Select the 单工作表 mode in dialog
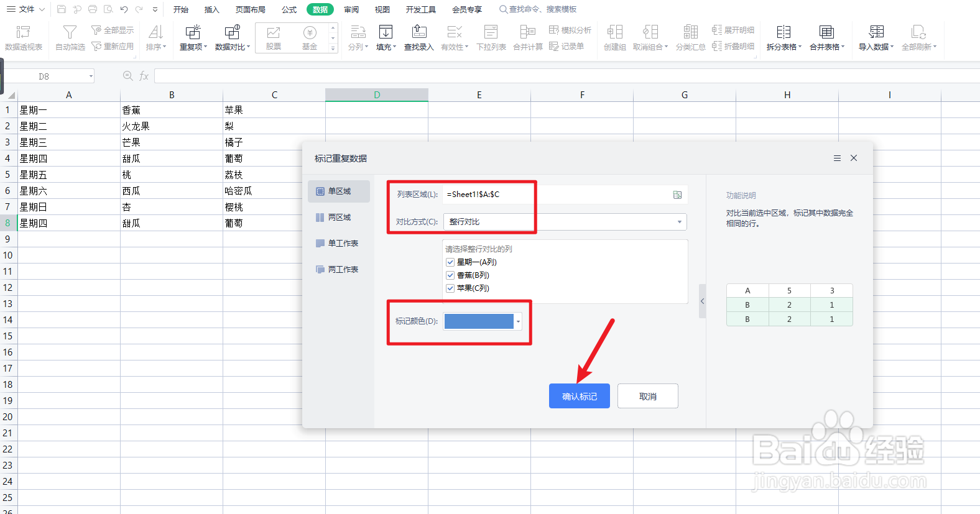Screen dimensions: 980x514 tap(339, 244)
